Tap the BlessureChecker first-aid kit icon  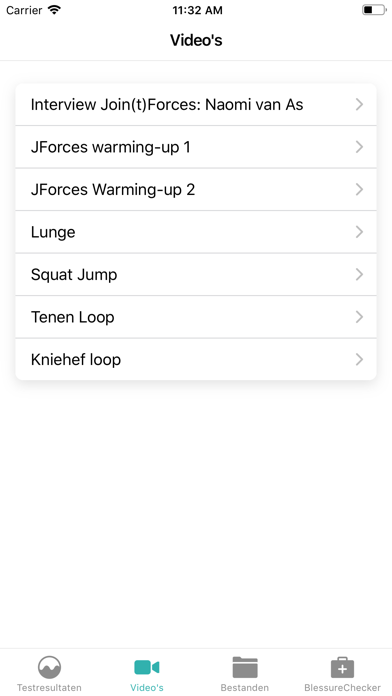[x=342, y=667]
